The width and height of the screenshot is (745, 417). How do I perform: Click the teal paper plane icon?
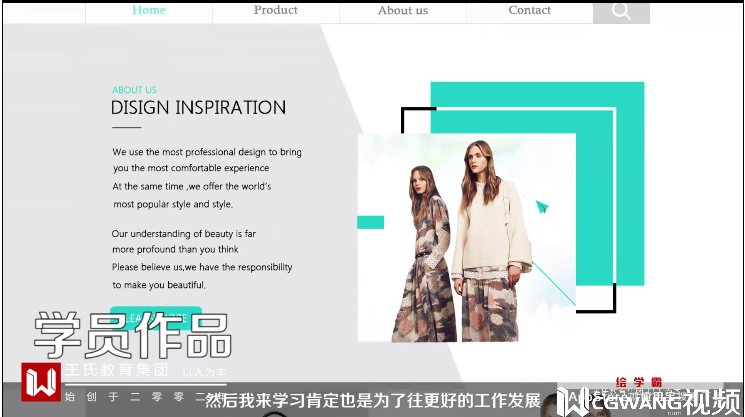coord(542,207)
